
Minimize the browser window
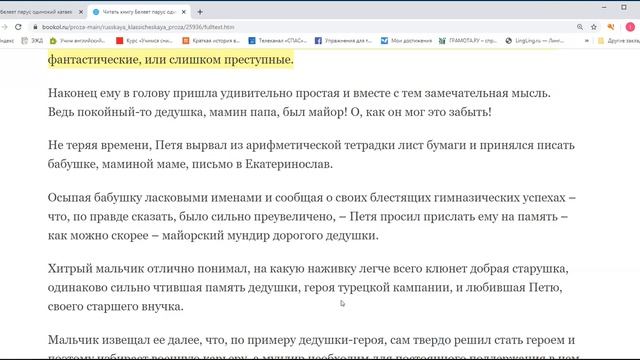point(604,7)
